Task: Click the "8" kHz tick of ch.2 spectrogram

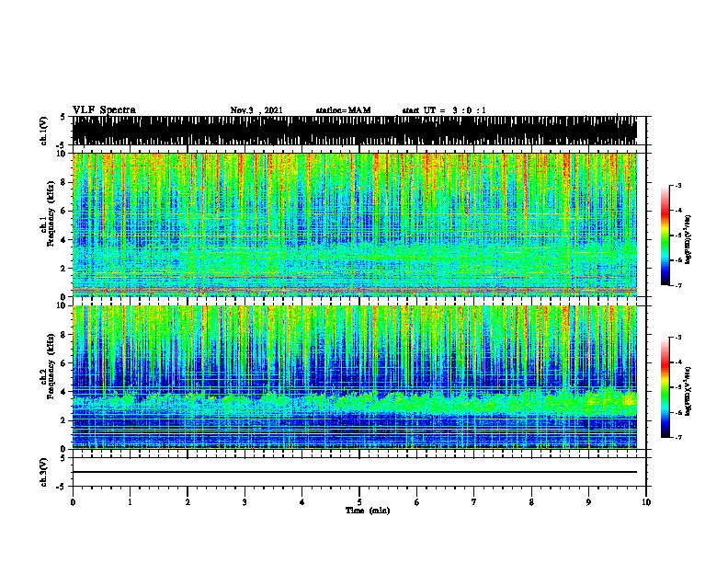Action: coord(64,335)
